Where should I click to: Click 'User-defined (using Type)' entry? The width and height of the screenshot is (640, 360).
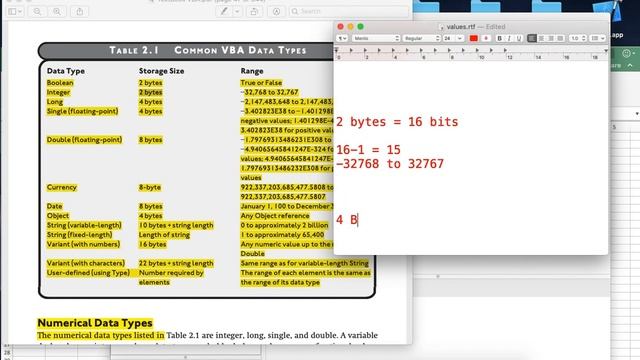point(88,273)
